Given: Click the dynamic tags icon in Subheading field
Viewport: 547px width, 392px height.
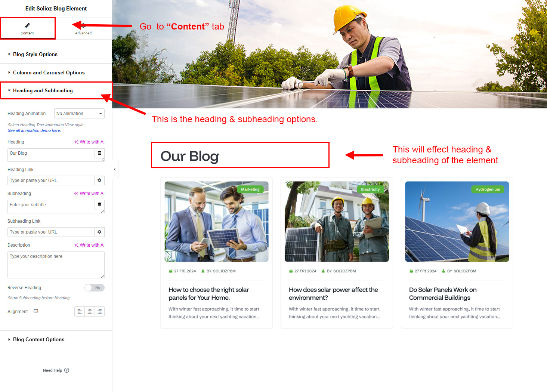Looking at the screenshot, I should click(99, 205).
